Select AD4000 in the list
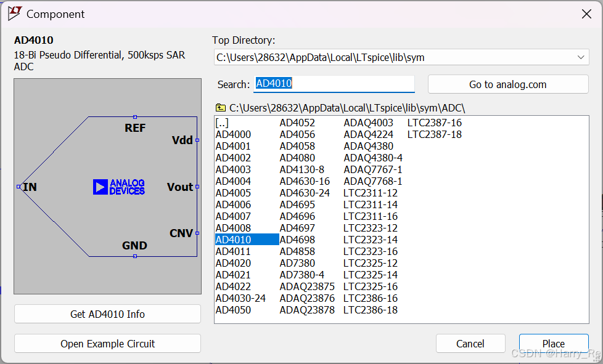This screenshot has height=364, width=603. [x=233, y=134]
